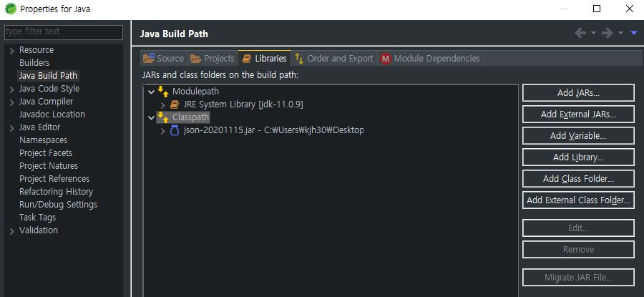Image resolution: width=644 pixels, height=297 pixels.
Task: Click the Order and Export arrows icon
Action: click(299, 59)
